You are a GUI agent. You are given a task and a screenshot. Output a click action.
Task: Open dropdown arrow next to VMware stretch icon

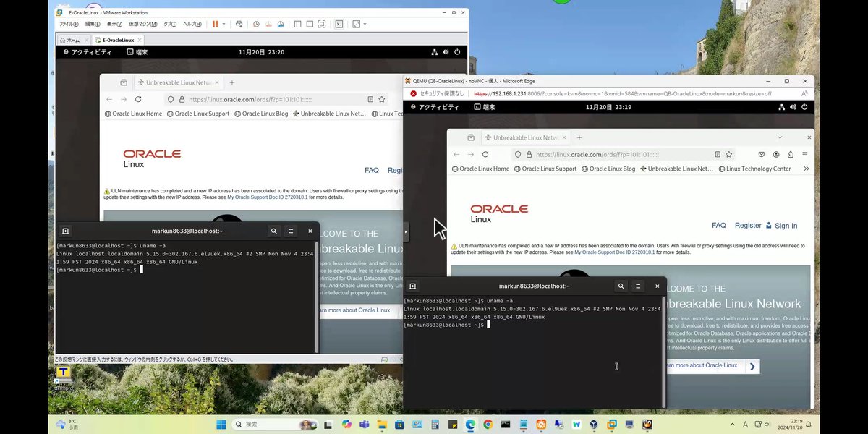365,24
